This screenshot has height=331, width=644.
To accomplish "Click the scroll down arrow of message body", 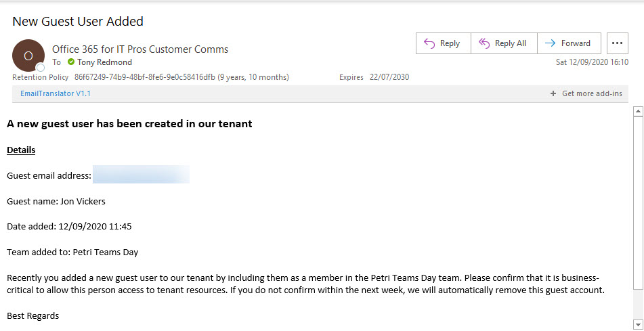I will [639, 324].
